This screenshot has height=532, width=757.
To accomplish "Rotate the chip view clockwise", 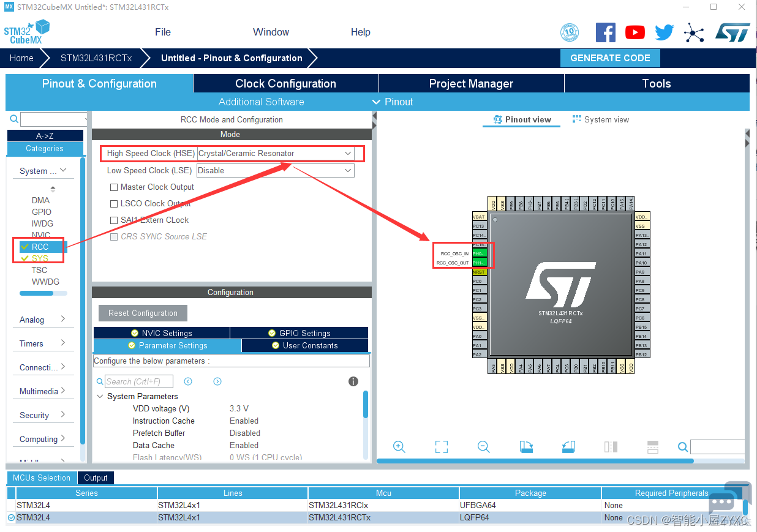I will (526, 447).
